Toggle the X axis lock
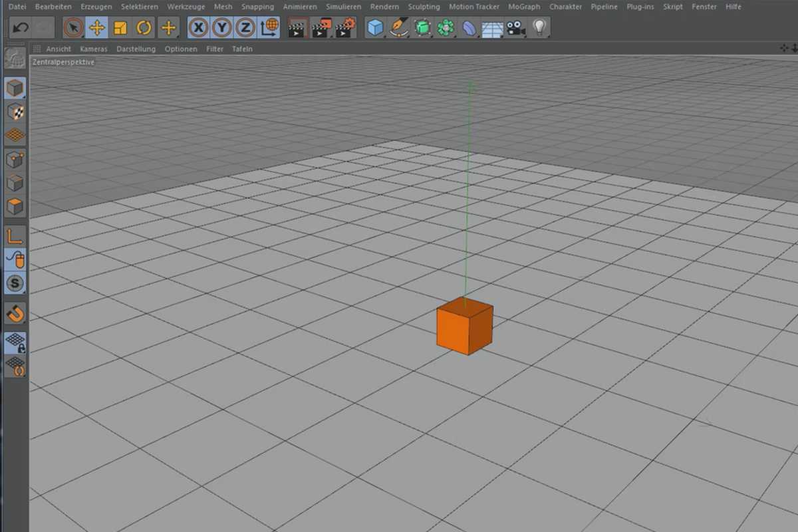The image size is (798, 532). pyautogui.click(x=199, y=28)
